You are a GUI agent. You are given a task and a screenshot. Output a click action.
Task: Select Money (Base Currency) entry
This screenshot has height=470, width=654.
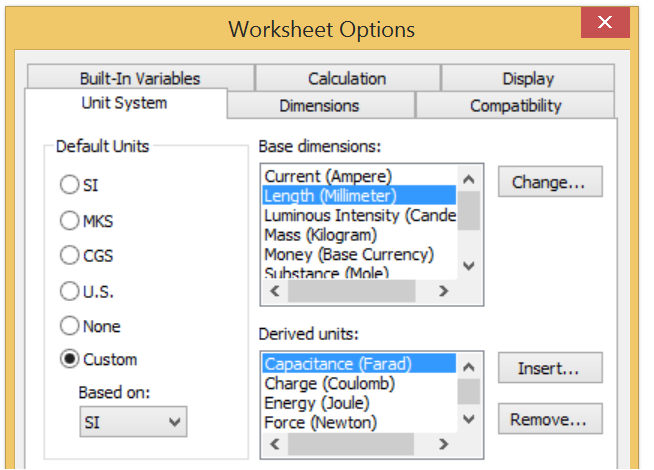tap(360, 254)
